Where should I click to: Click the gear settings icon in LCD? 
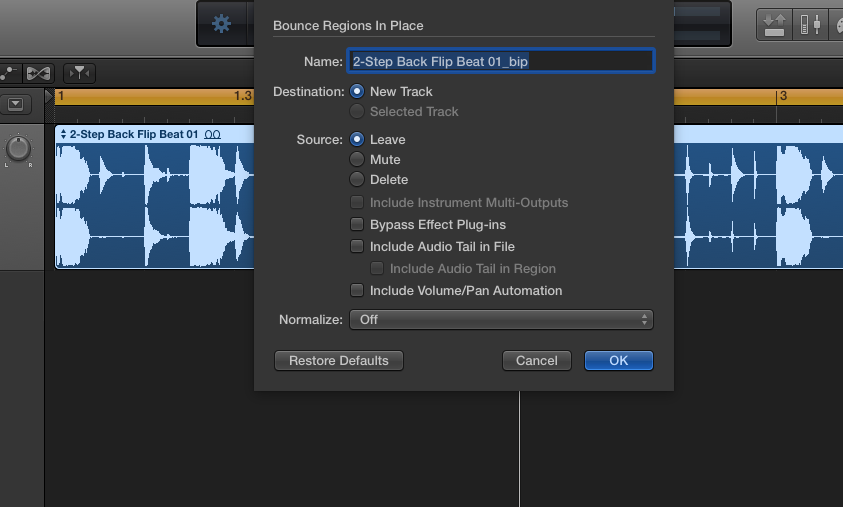(x=221, y=23)
